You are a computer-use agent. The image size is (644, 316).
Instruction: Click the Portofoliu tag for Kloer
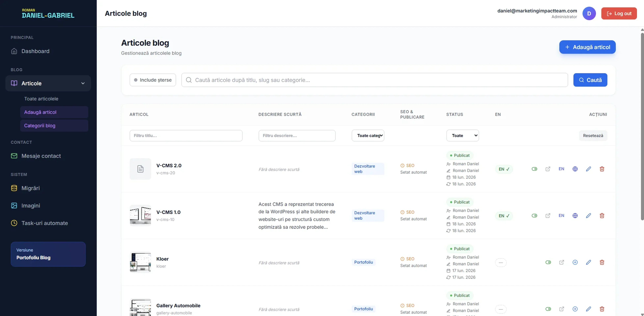364,262
